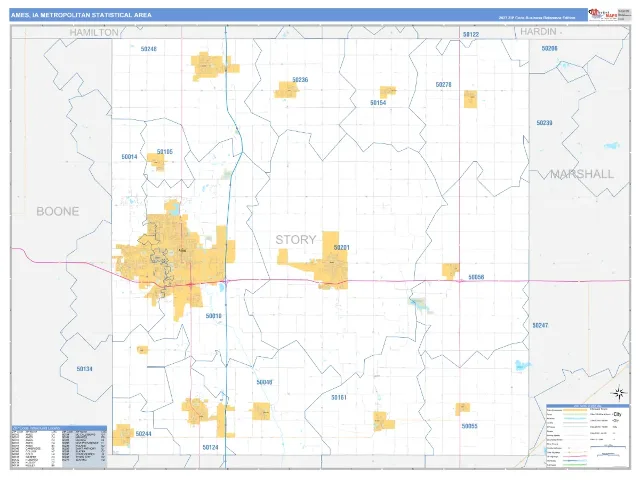Click ZIP code label 50201
Image resolution: width=640 pixels, height=480 pixels.
coord(342,247)
